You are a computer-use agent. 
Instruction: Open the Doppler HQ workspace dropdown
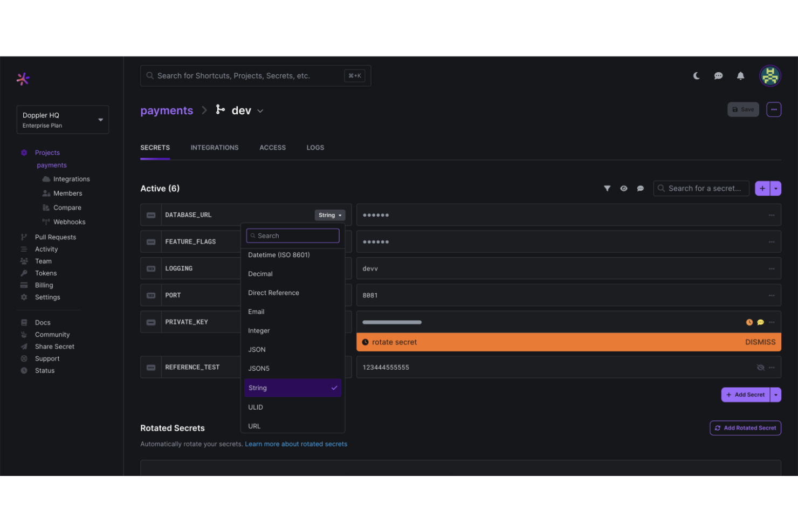pos(63,119)
